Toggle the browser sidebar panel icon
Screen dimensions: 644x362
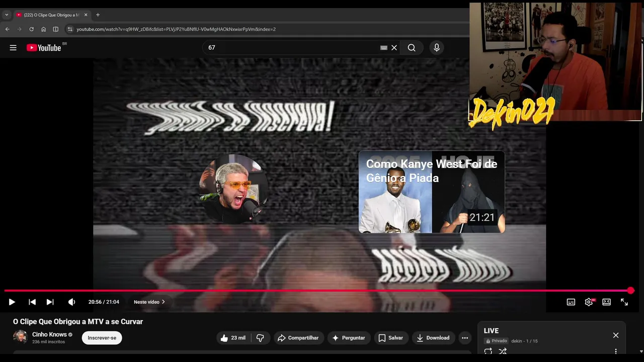[55, 29]
